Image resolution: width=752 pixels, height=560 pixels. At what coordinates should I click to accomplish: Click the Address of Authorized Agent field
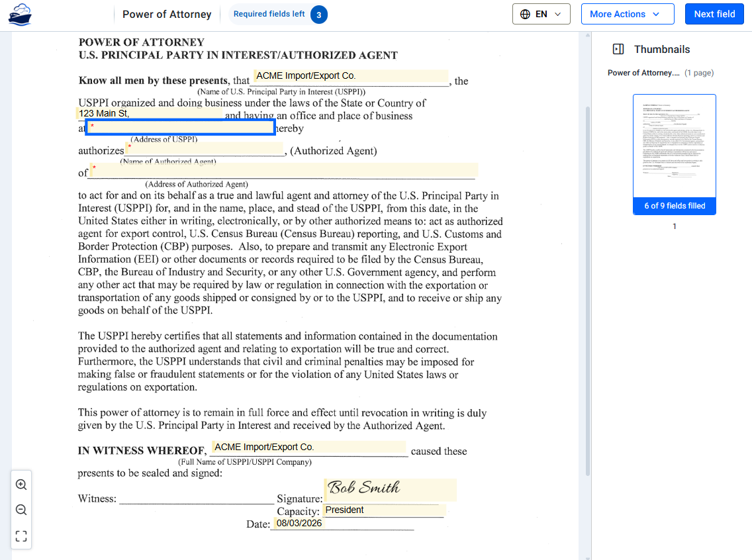[x=284, y=170]
